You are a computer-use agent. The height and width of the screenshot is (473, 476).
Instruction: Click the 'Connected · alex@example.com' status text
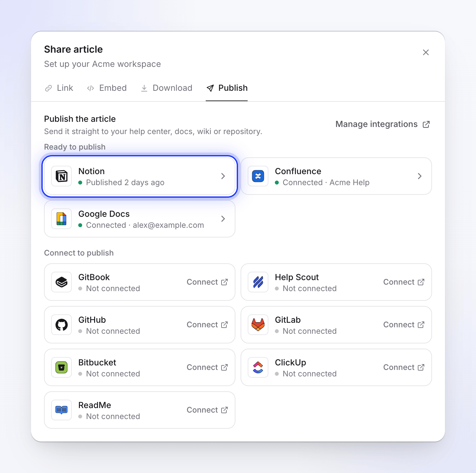(x=145, y=225)
